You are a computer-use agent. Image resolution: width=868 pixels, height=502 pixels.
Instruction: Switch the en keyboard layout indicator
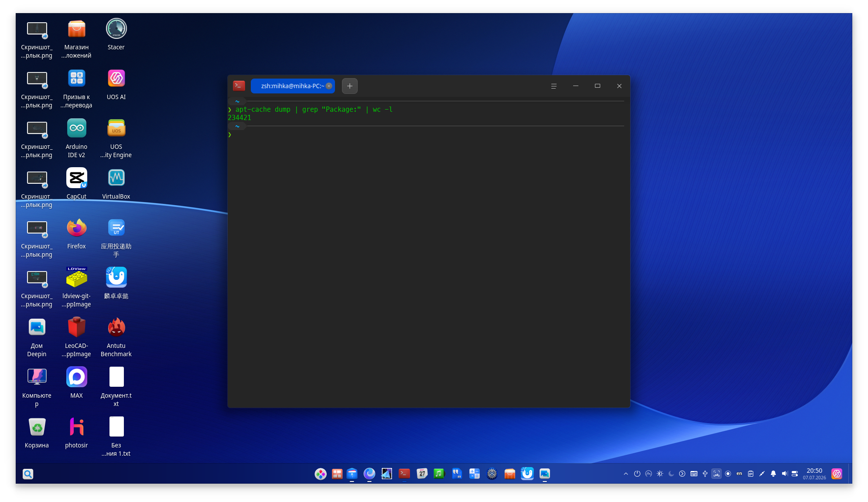(x=739, y=474)
